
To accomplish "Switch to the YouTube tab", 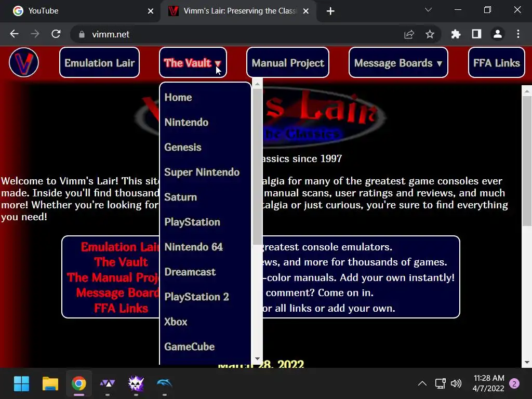I will [x=80, y=11].
